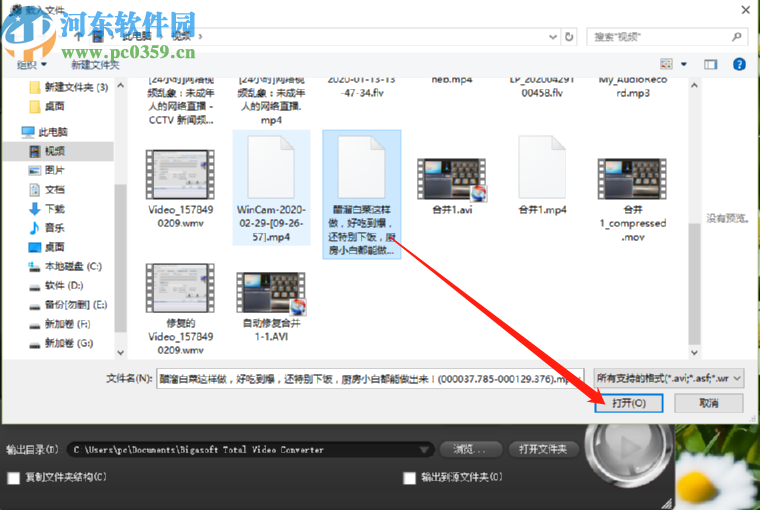Select the 合并1.avi video thumbnail
This screenshot has height=510, width=760.
pos(452,179)
